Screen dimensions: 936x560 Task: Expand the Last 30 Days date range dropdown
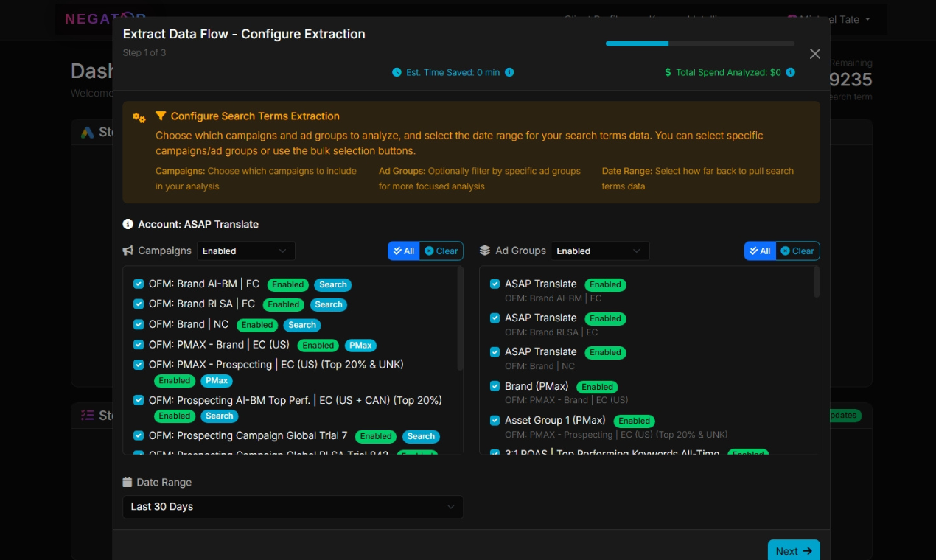(293, 507)
